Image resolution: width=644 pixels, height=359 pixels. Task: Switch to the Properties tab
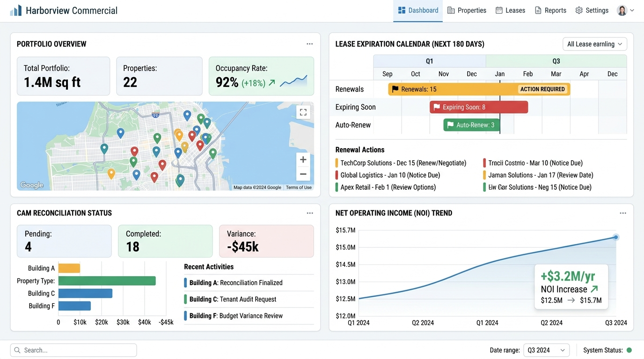(467, 10)
